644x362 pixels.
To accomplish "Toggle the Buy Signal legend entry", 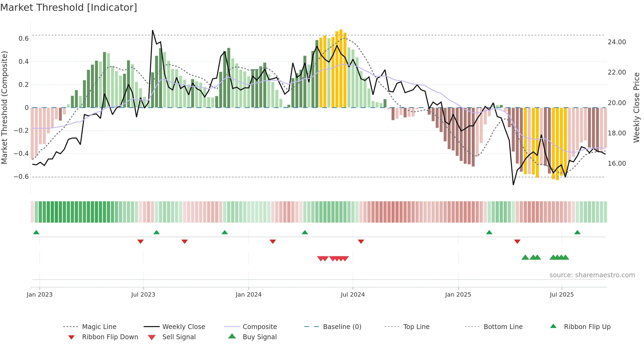I will 252,337.
